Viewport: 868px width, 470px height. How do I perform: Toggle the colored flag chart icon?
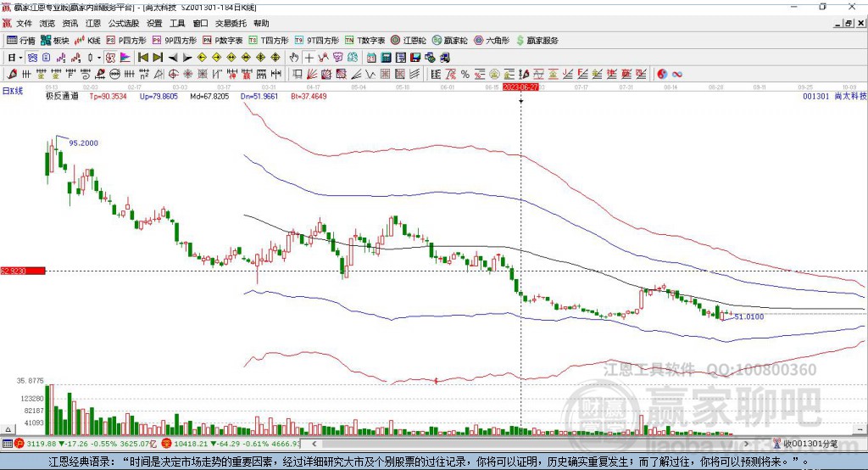tap(125, 58)
